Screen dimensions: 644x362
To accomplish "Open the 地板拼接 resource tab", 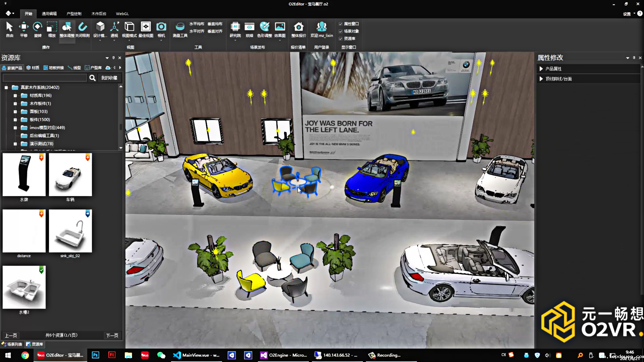I will tap(54, 68).
